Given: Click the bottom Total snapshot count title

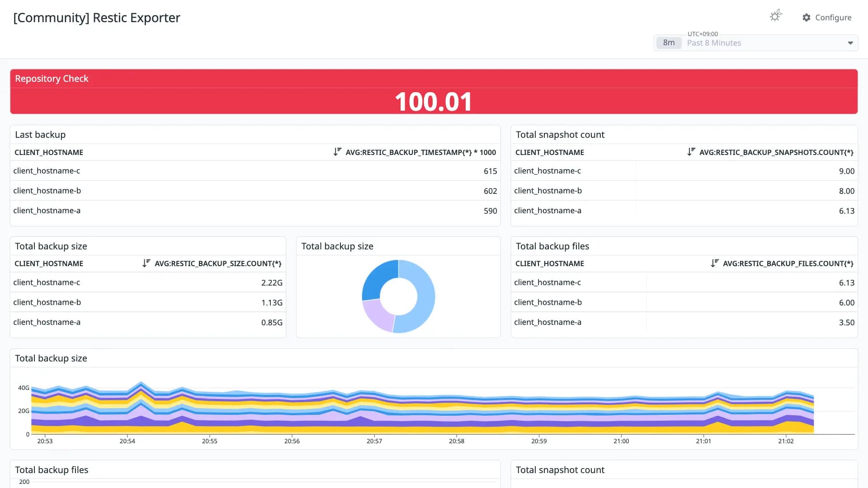Looking at the screenshot, I should (x=560, y=470).
